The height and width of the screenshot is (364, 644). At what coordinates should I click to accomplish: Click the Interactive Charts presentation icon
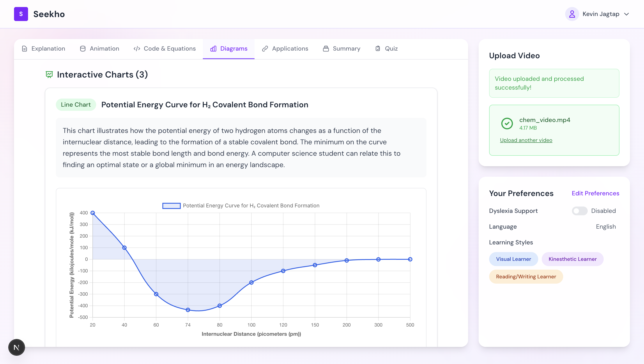(49, 74)
